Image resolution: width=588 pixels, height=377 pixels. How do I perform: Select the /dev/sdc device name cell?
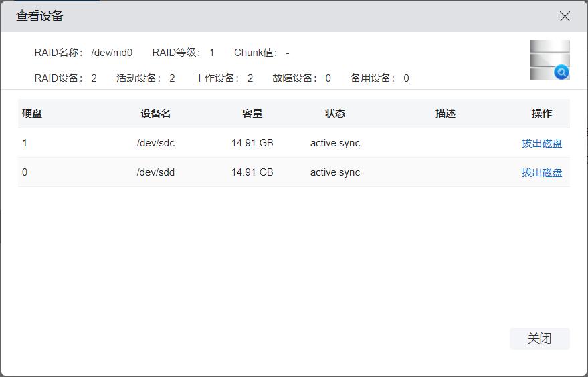coord(155,143)
